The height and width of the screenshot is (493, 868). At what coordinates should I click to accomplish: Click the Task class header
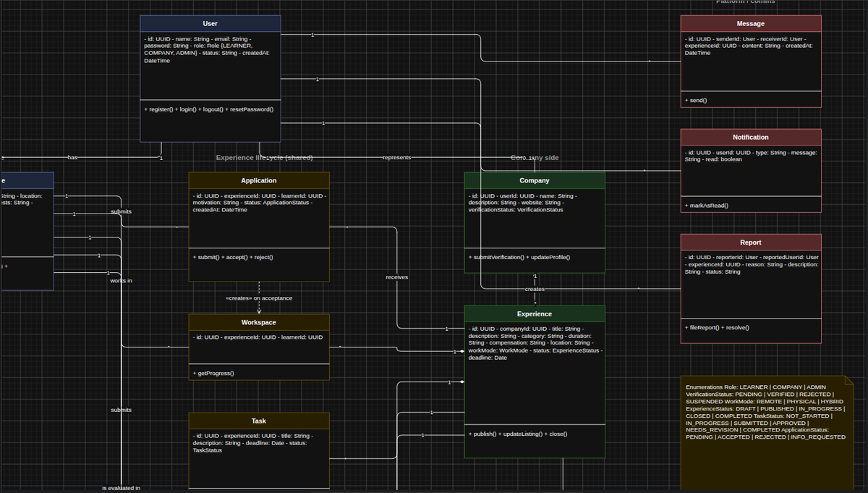[259, 421]
